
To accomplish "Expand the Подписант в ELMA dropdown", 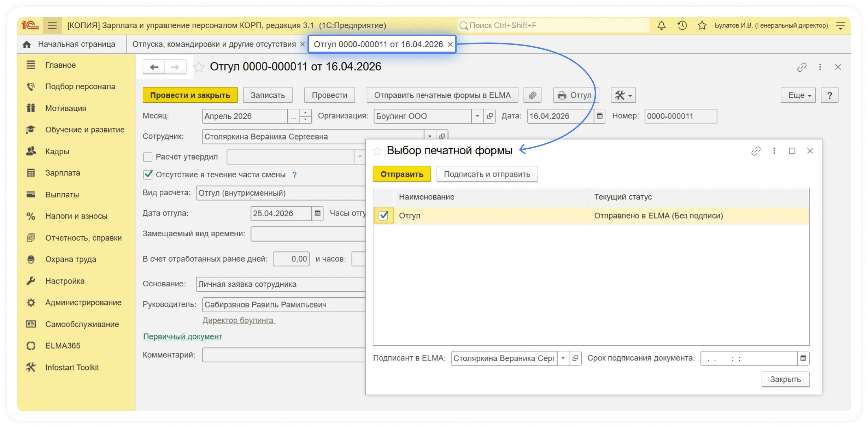I will [563, 358].
